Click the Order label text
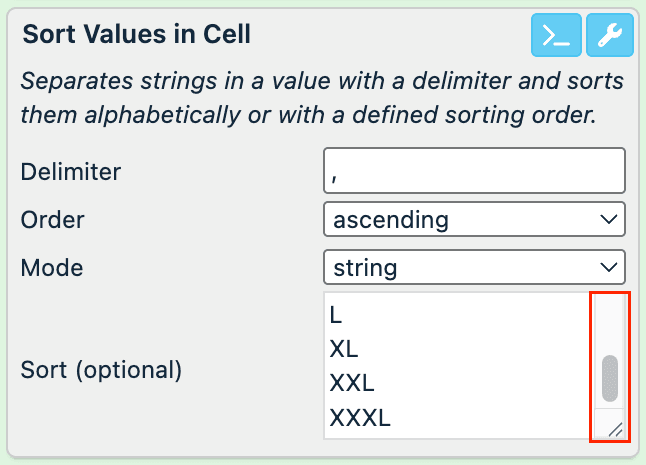This screenshot has height=465, width=646. [x=53, y=219]
